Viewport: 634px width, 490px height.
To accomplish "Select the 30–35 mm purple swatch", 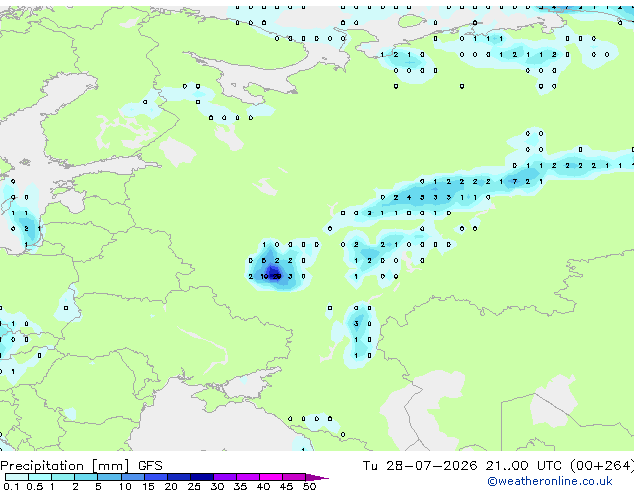I will 224,477.
